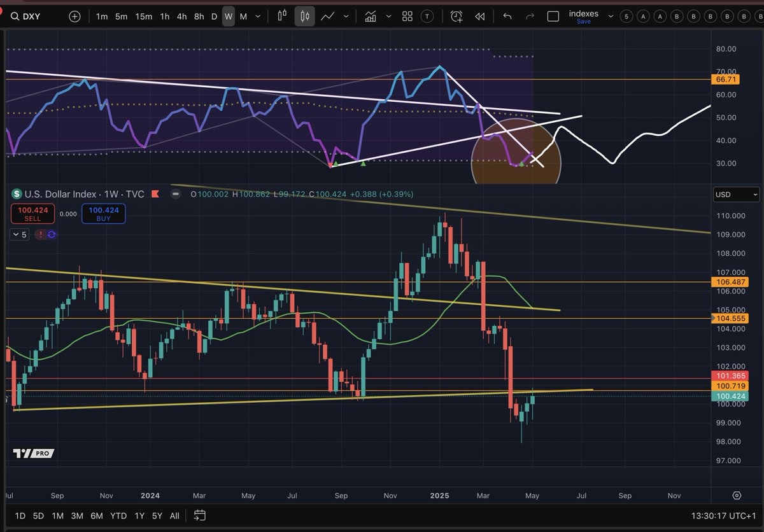Toggle the flag mark on U.S. Dollar Index

155,194
